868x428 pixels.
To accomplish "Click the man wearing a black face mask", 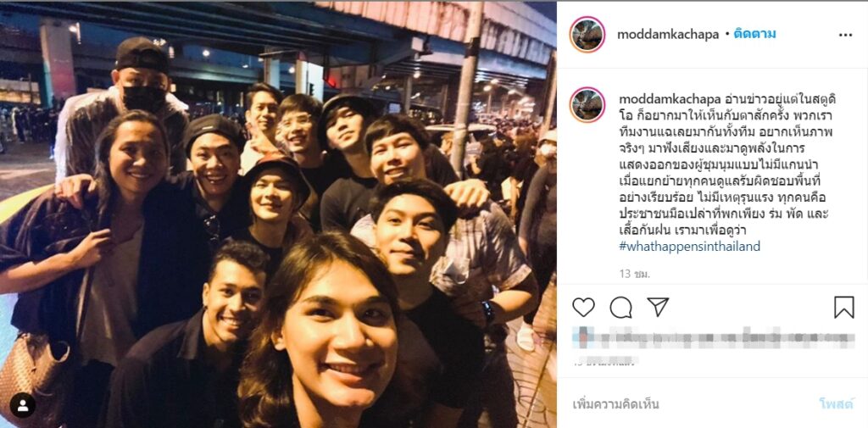I will coord(142,83).
